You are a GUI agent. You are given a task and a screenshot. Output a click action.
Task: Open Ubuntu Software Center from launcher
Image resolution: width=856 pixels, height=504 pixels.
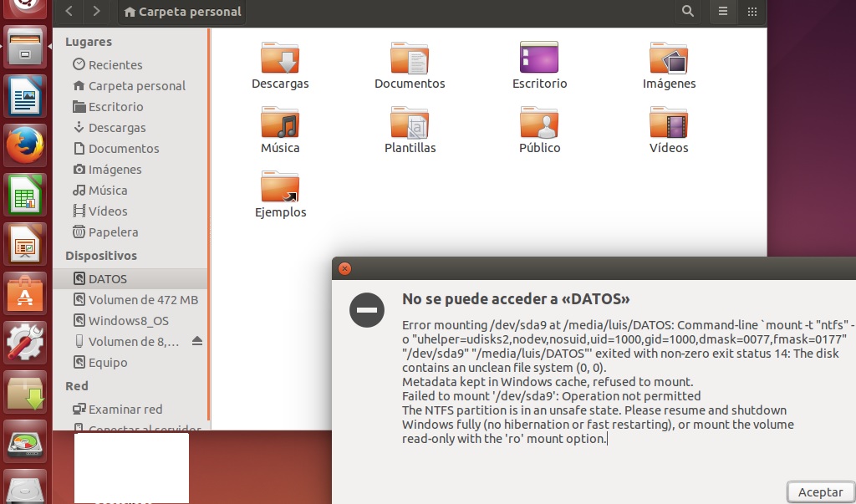click(x=24, y=293)
